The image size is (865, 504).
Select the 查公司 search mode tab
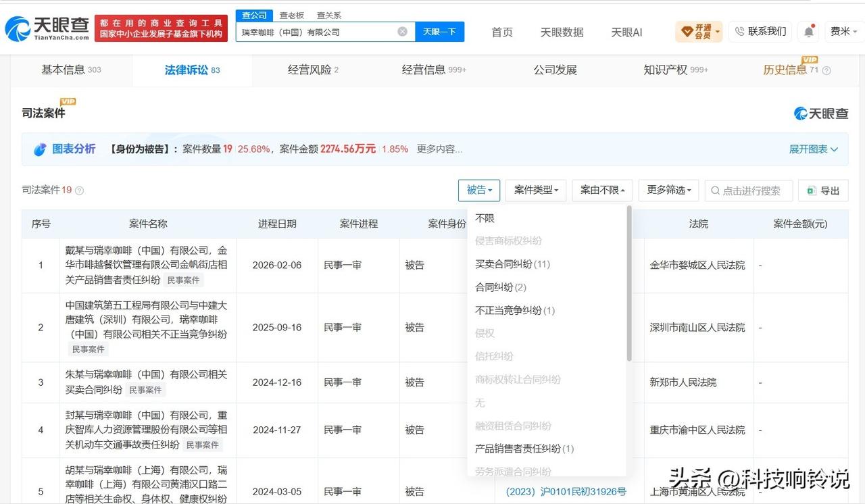[254, 15]
